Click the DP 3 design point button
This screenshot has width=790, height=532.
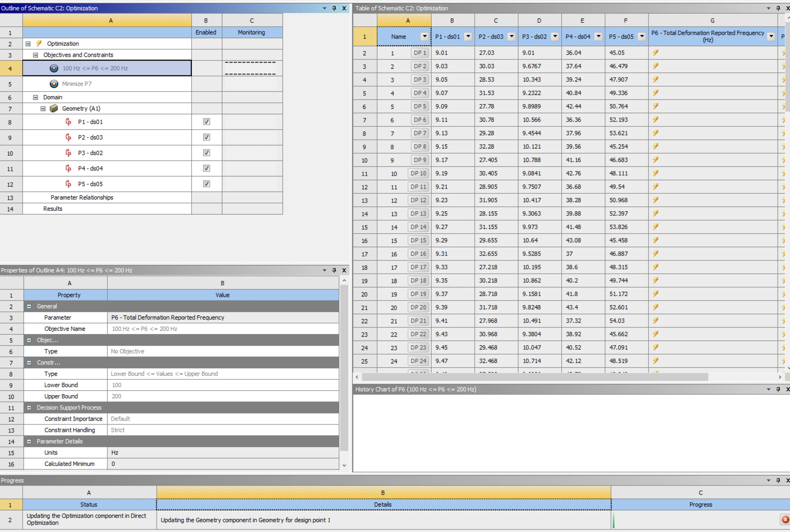[420, 79]
